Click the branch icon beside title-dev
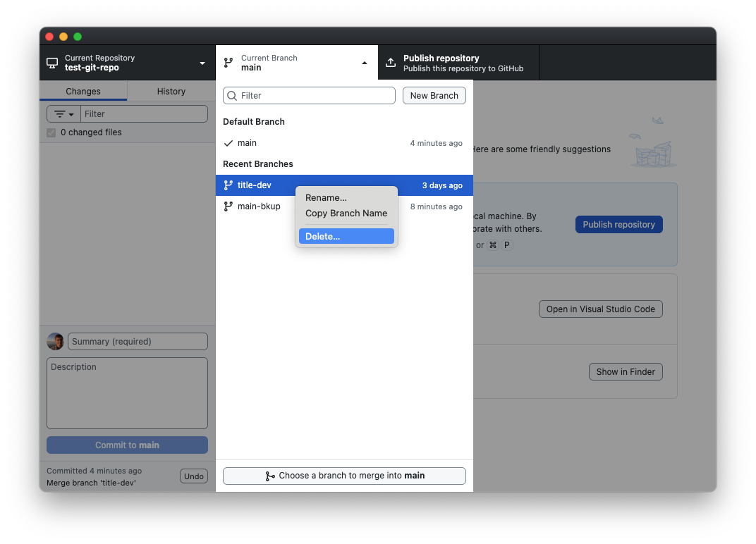This screenshot has height=544, width=756. [x=228, y=185]
